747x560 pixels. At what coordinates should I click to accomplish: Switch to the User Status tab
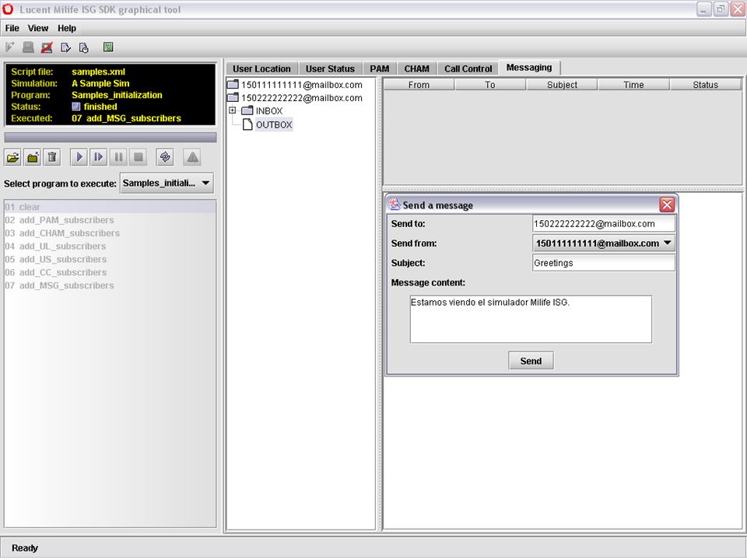click(x=330, y=68)
